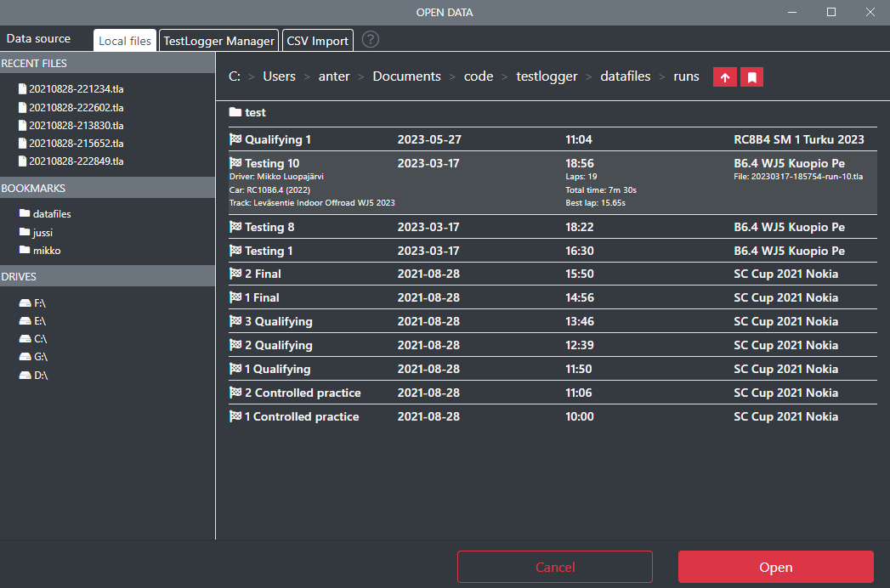Click the red bookmark folder icon
Viewport: 890px width, 588px height.
(x=751, y=77)
